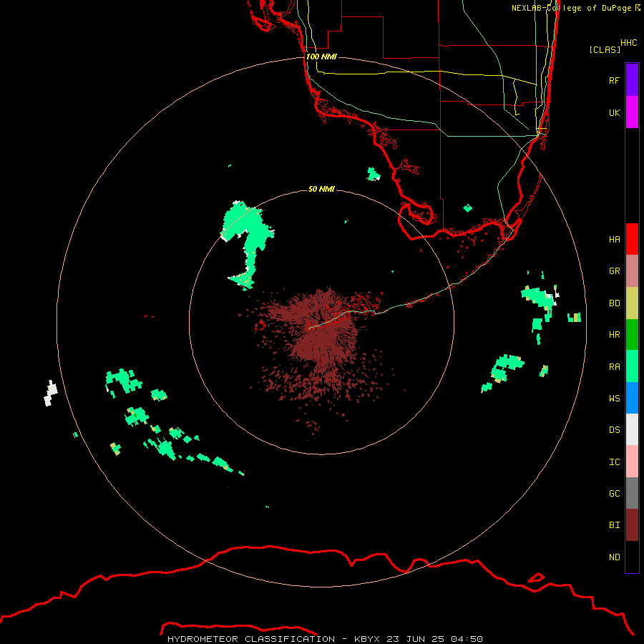Click the '100 NMI' range ring label
This screenshot has width=644, height=644.
(321, 57)
